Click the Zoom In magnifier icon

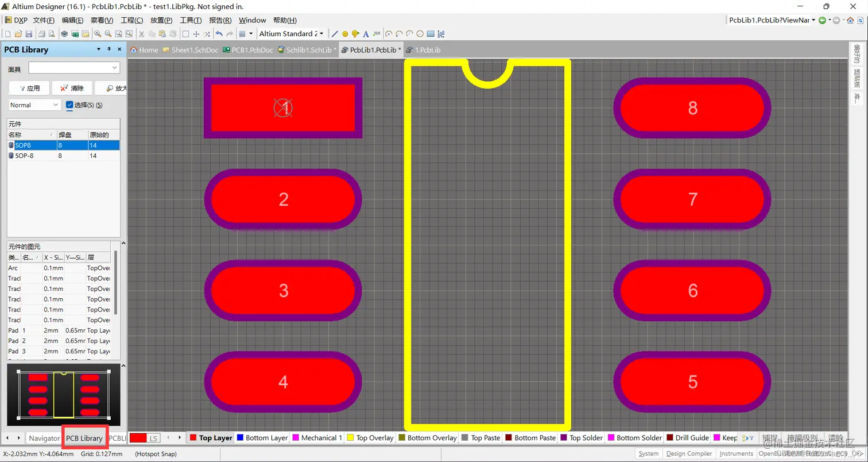pyautogui.click(x=98, y=34)
